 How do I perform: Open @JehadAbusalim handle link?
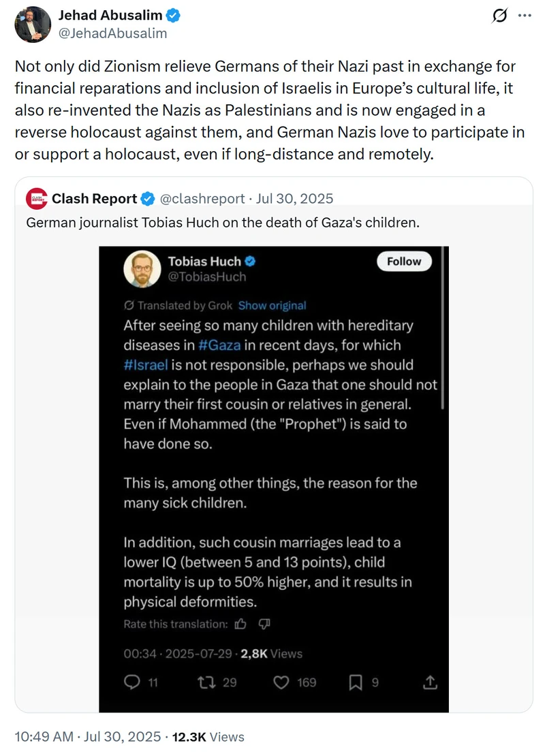(x=113, y=33)
